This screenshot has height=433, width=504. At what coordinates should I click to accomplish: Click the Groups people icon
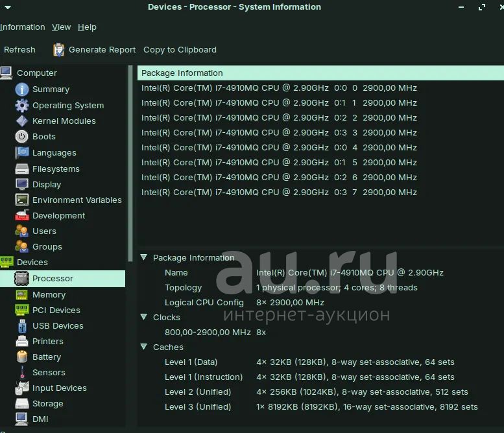[x=22, y=246]
